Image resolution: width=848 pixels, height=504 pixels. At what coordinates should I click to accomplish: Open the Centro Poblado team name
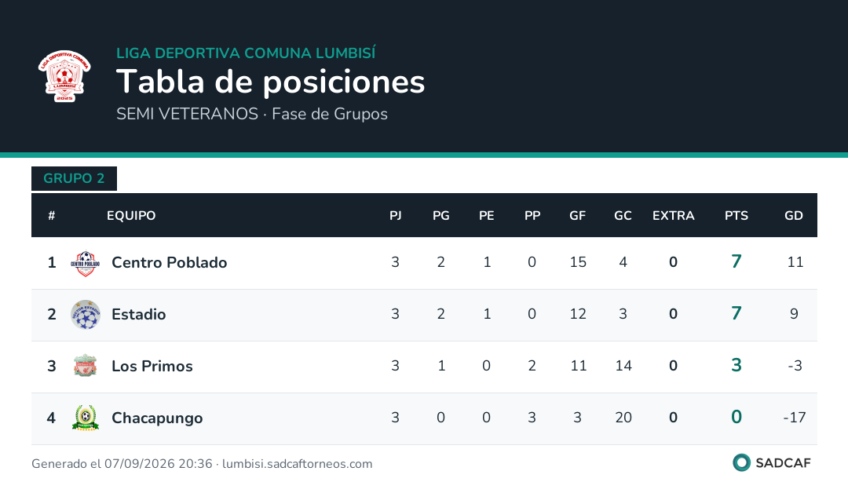coord(170,263)
